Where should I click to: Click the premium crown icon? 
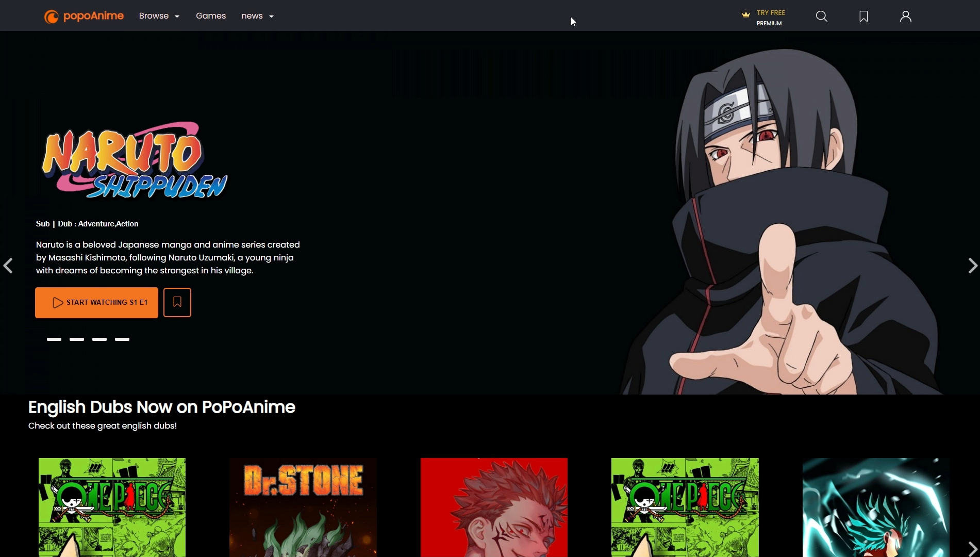(x=745, y=14)
